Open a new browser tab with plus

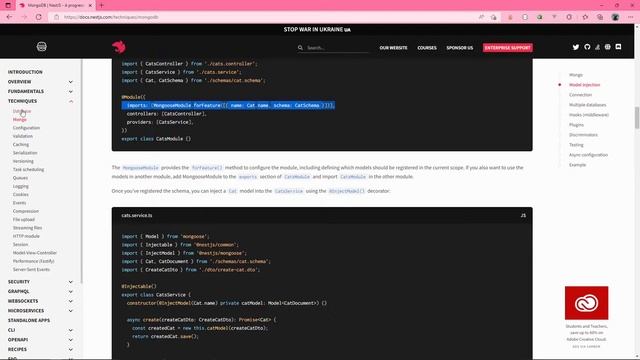tap(101, 5)
